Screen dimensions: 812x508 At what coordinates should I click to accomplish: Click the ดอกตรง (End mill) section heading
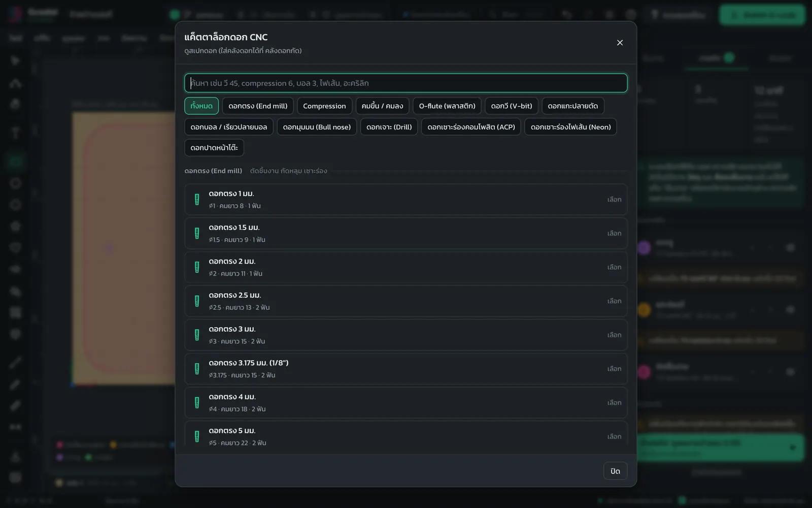(x=213, y=171)
